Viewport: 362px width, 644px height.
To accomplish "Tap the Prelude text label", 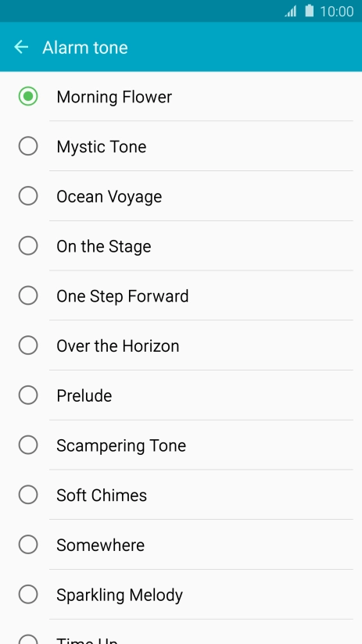I will [x=84, y=396].
